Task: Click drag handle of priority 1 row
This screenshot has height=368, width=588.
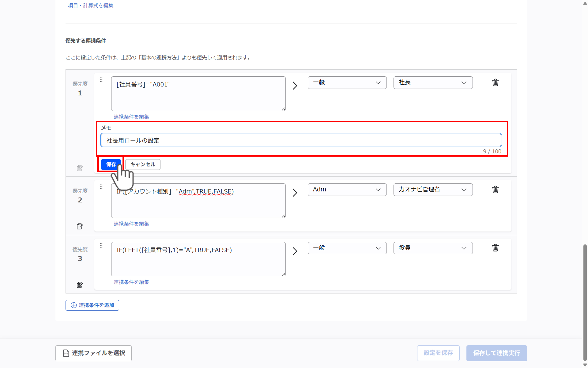Action: point(101,80)
